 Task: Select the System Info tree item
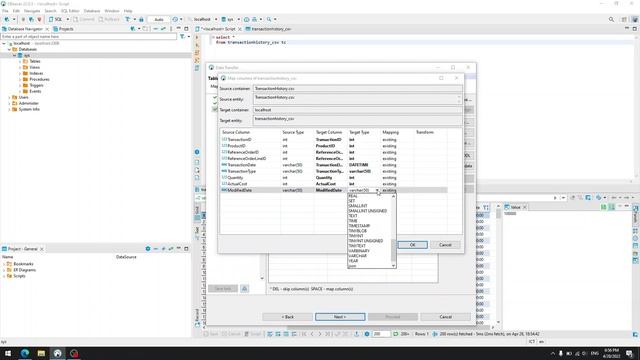tap(29, 109)
